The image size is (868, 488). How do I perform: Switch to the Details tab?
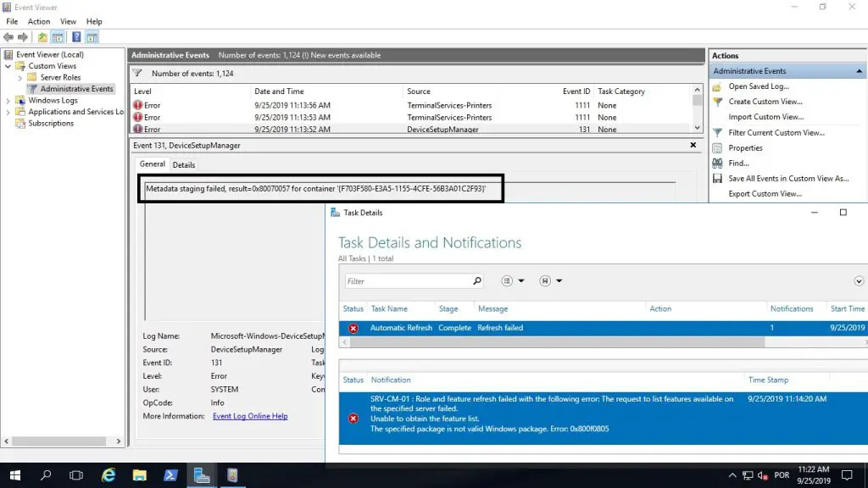[x=184, y=164]
